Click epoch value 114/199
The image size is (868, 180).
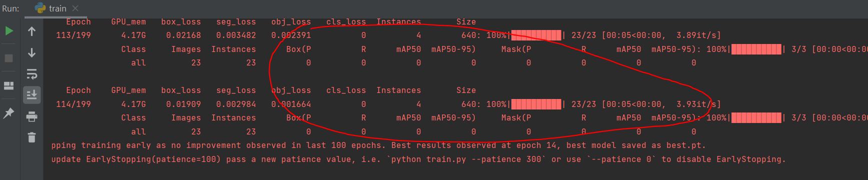tap(74, 104)
